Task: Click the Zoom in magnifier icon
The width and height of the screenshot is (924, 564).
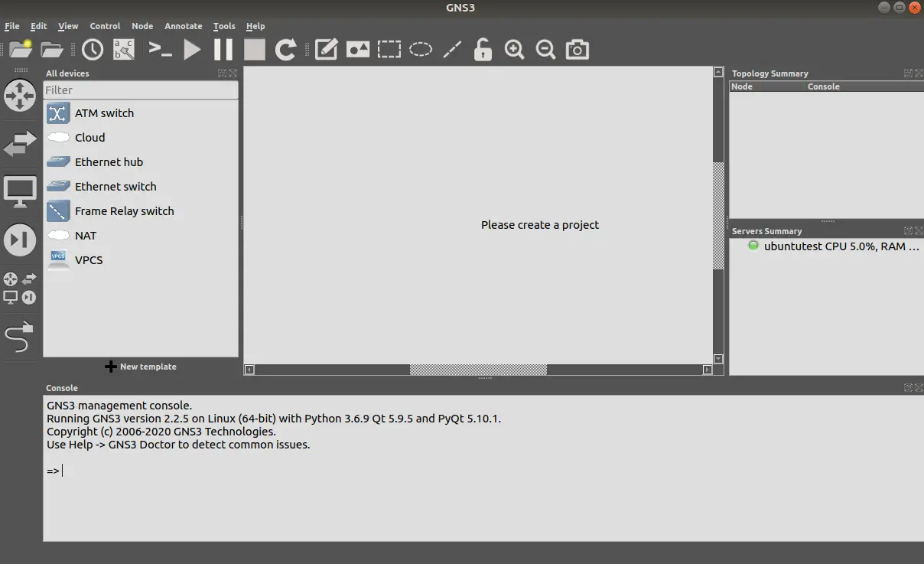Action: [x=515, y=50]
